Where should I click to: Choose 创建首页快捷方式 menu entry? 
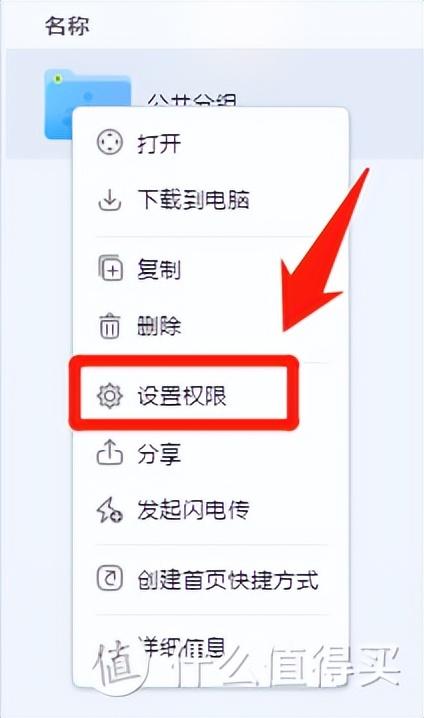[x=228, y=579]
